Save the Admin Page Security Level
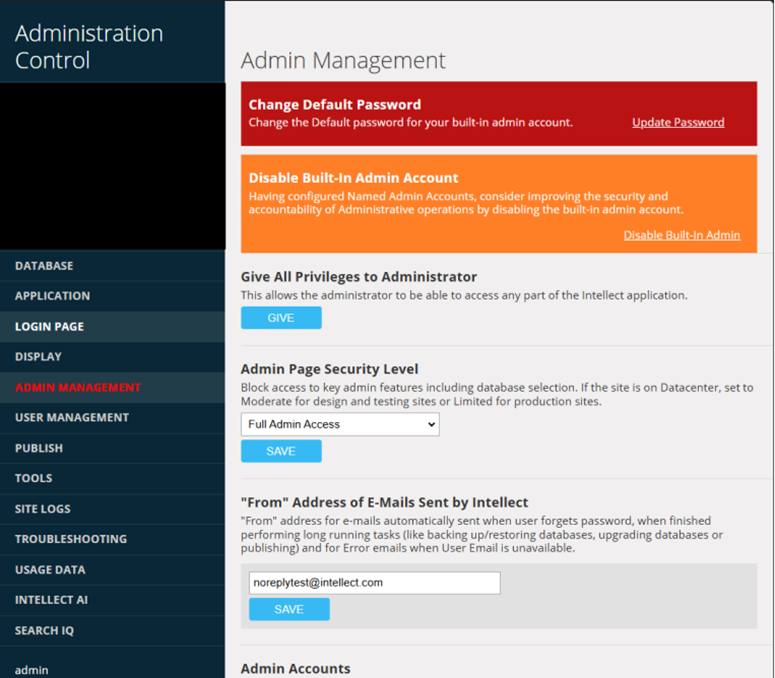Screen dimensions: 775x678 pyautogui.click(x=281, y=451)
